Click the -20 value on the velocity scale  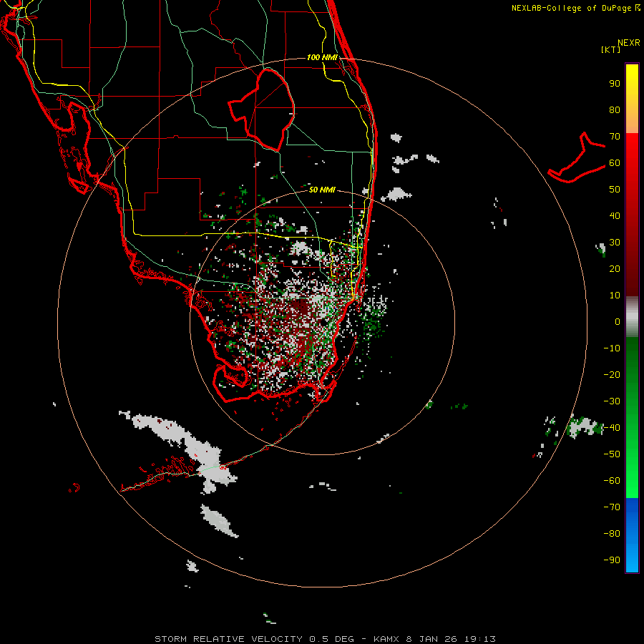(x=612, y=375)
